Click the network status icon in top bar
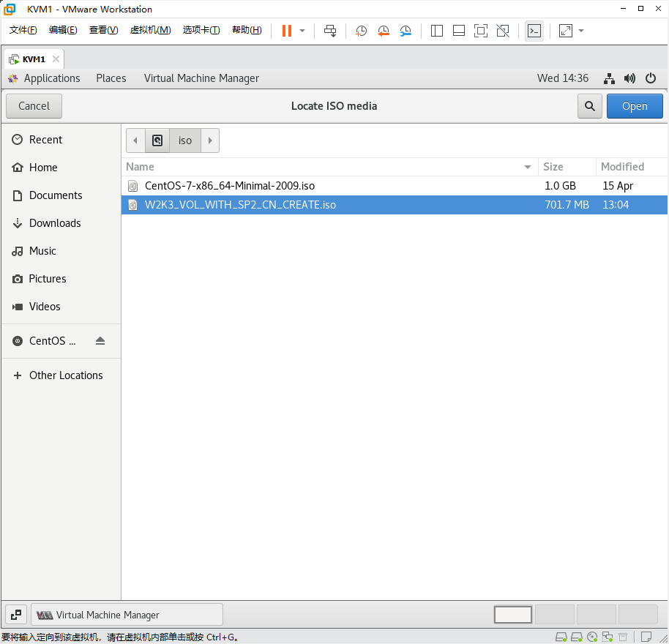 [x=609, y=78]
